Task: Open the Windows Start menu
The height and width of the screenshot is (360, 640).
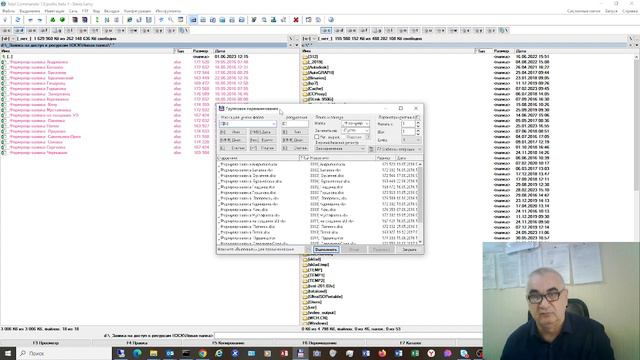Action: point(8,353)
